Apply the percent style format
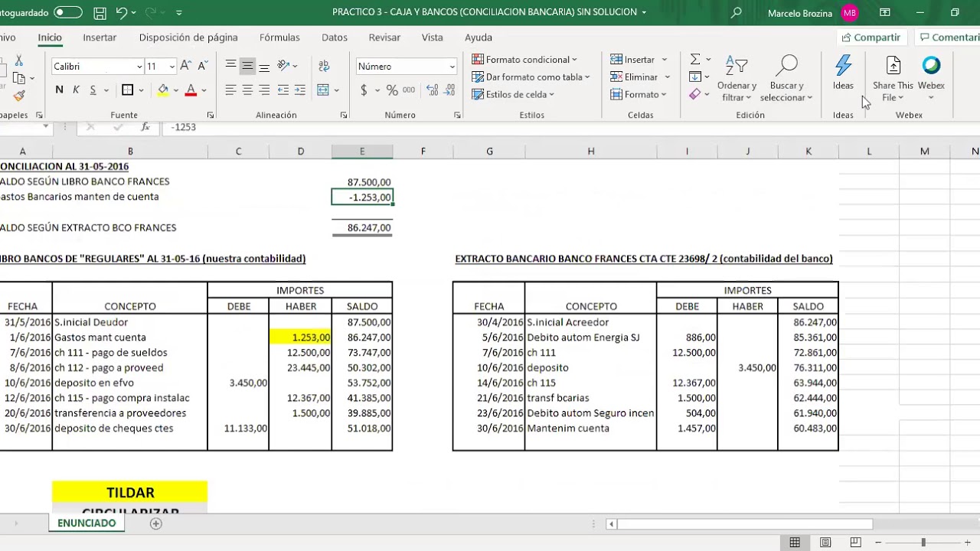The height and width of the screenshot is (551, 980). (392, 90)
